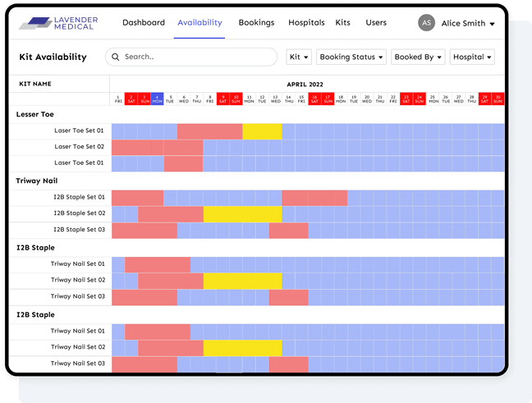Open the Alice Smith account menu

(x=468, y=23)
